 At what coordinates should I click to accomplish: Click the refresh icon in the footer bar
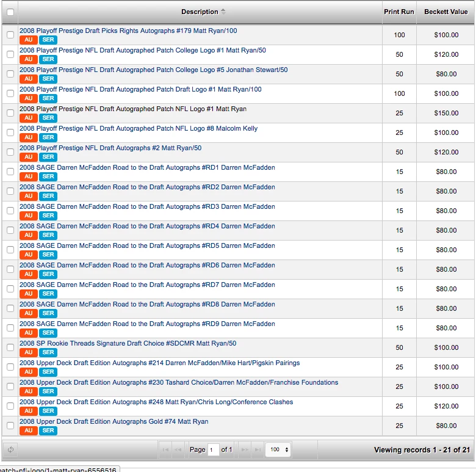pyautogui.click(x=10, y=449)
